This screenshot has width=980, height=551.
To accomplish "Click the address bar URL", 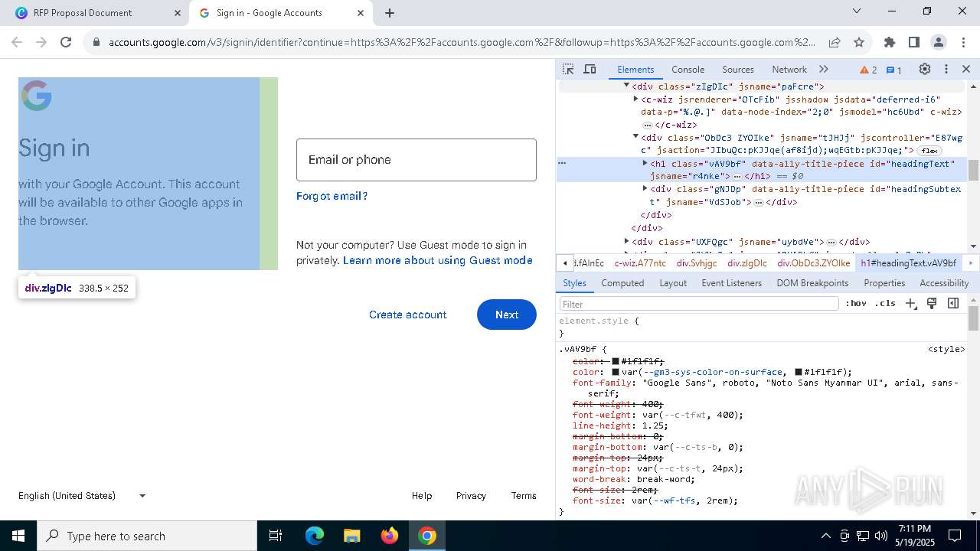I will click(462, 43).
